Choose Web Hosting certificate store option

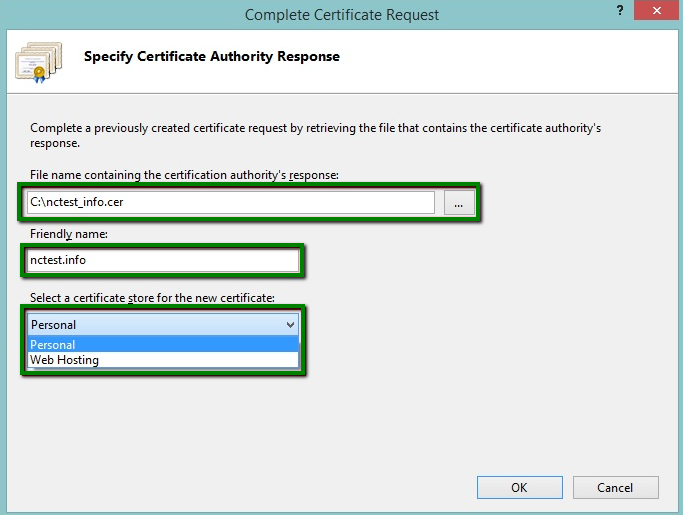(163, 360)
